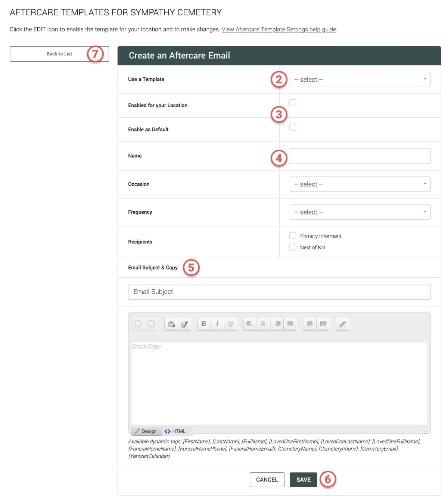Toggle bold formatting
Screen dimensions: 448x504
tap(204, 324)
